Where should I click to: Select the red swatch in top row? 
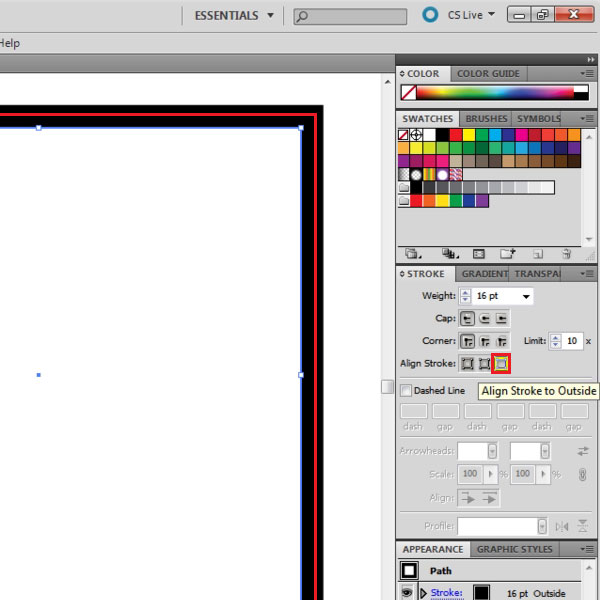click(x=455, y=135)
